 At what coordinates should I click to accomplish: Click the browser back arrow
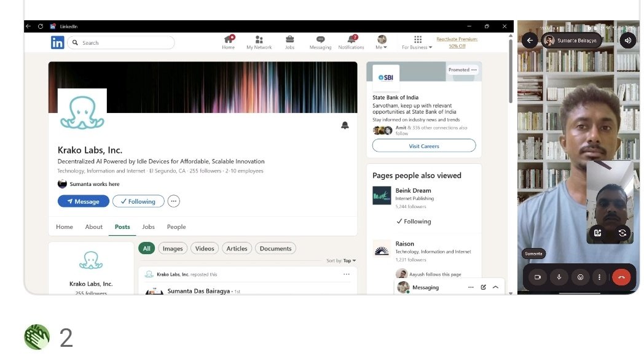coord(28,26)
